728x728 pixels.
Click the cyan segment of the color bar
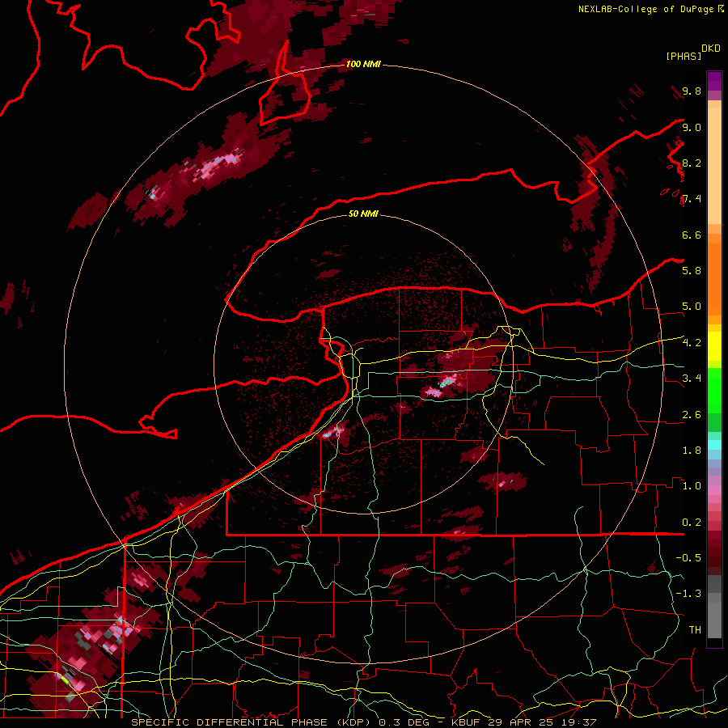[x=714, y=445]
